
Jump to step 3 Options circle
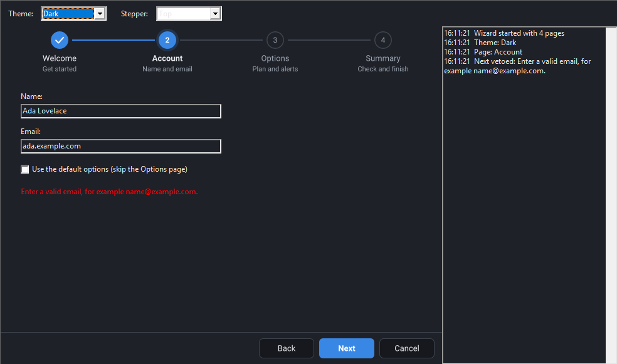pos(275,40)
